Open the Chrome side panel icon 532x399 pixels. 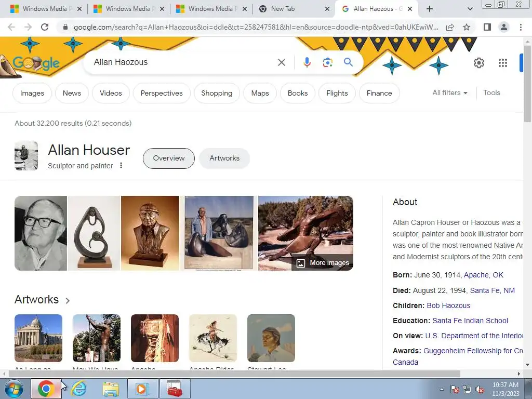[487, 27]
